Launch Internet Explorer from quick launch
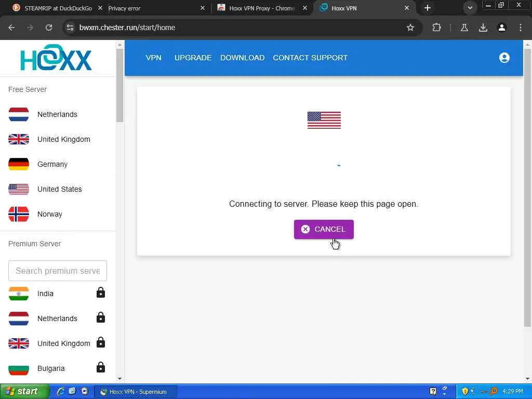The height and width of the screenshot is (399, 532). (61, 391)
